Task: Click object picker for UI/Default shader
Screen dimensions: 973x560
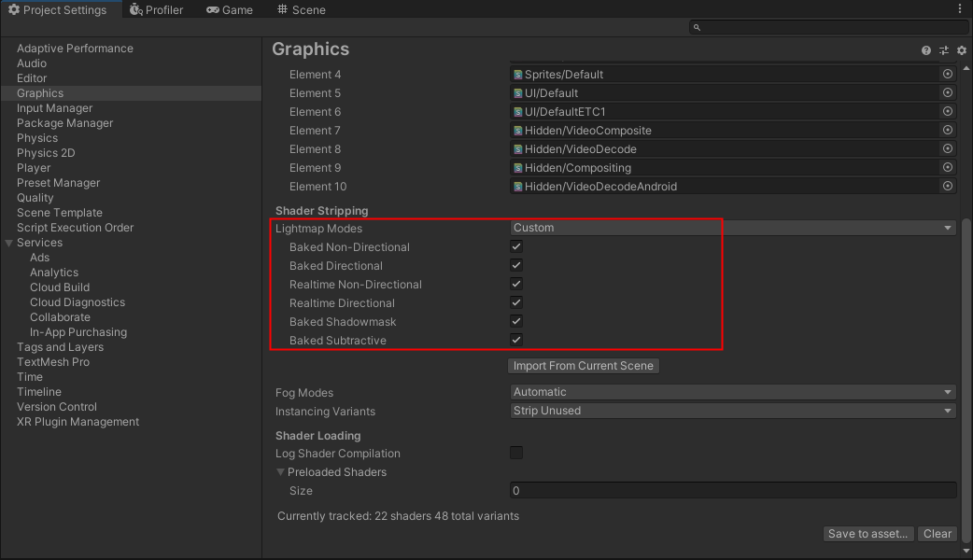Action: [948, 93]
